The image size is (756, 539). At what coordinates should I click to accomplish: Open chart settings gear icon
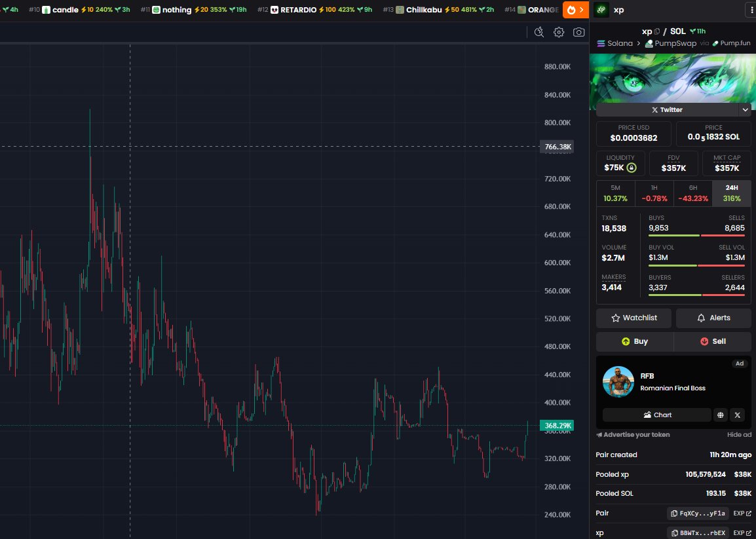coord(559,32)
